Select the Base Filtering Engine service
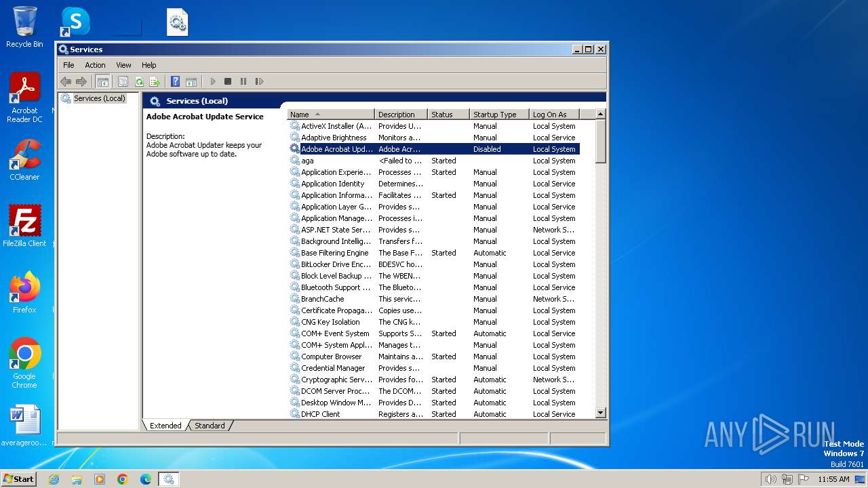Image resolution: width=868 pixels, height=488 pixels. point(433,253)
